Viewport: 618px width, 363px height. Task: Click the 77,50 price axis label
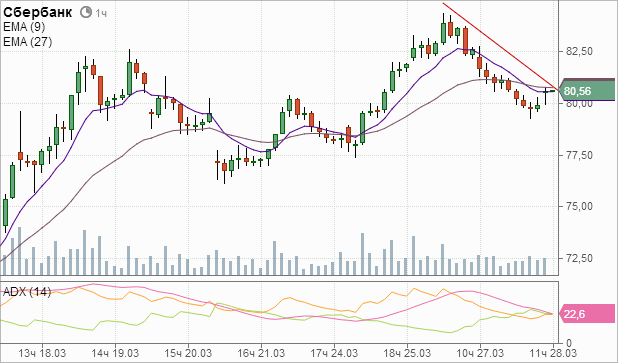(x=579, y=155)
